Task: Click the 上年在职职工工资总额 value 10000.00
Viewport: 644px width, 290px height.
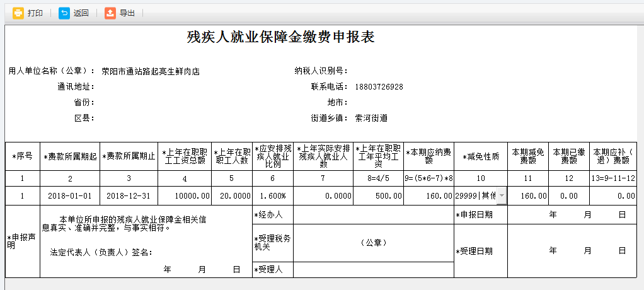Action: (185, 196)
